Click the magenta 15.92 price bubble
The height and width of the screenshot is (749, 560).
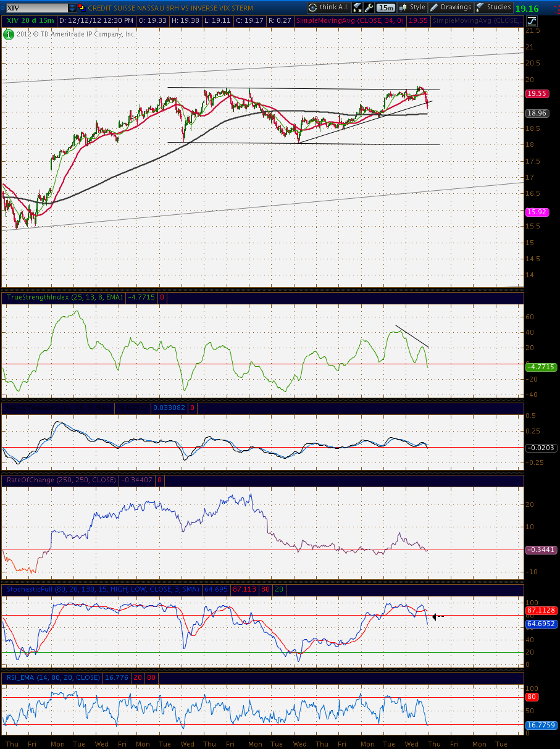pos(536,212)
